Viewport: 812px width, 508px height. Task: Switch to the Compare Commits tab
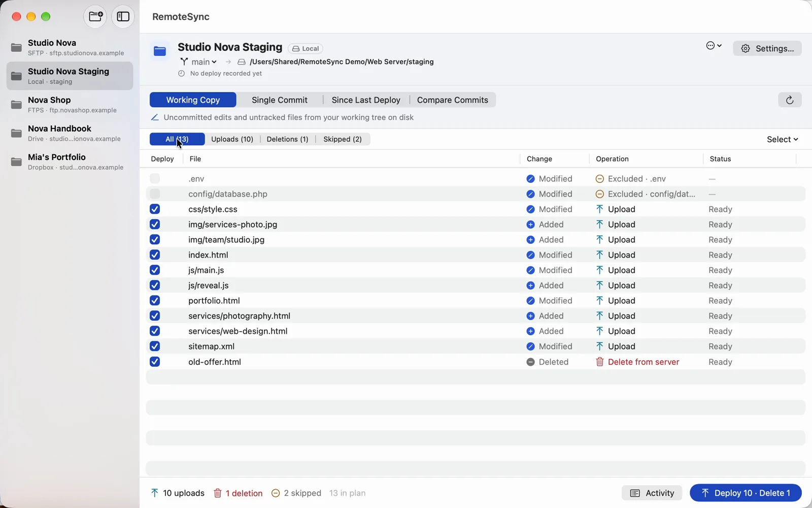(453, 100)
